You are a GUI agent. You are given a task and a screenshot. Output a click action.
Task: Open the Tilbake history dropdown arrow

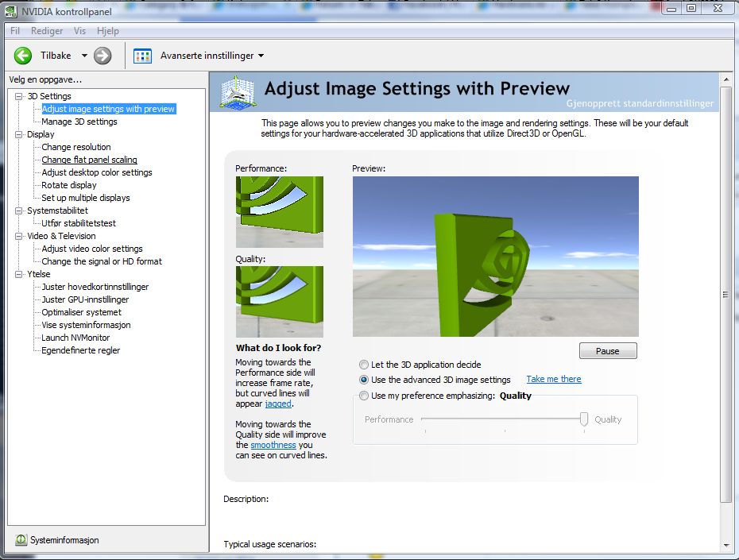84,56
